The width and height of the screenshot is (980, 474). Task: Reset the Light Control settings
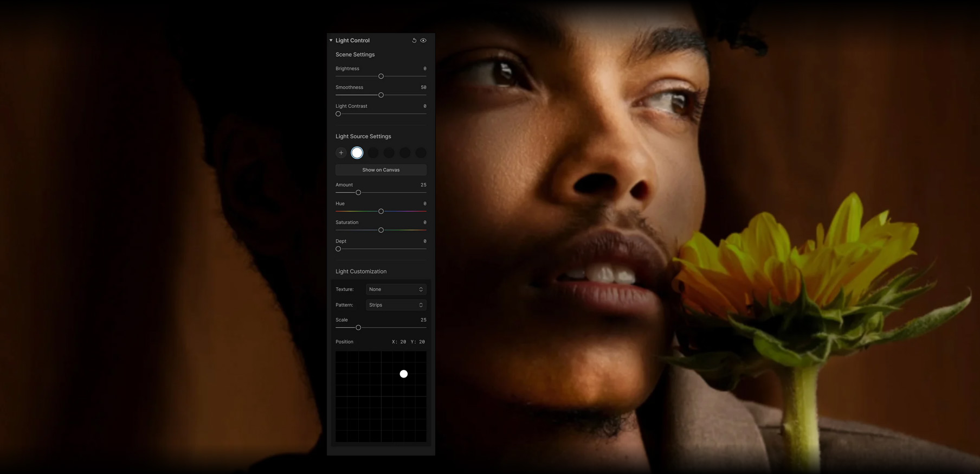click(414, 41)
